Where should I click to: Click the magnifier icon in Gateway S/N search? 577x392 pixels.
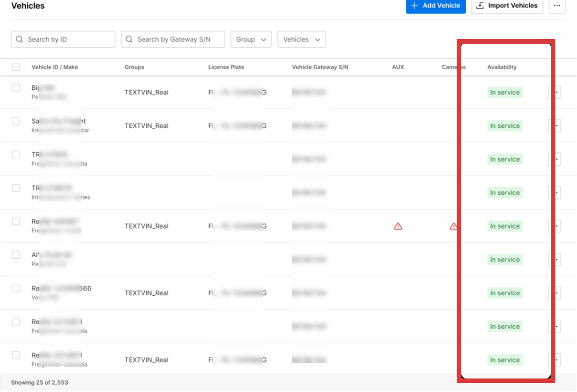129,40
